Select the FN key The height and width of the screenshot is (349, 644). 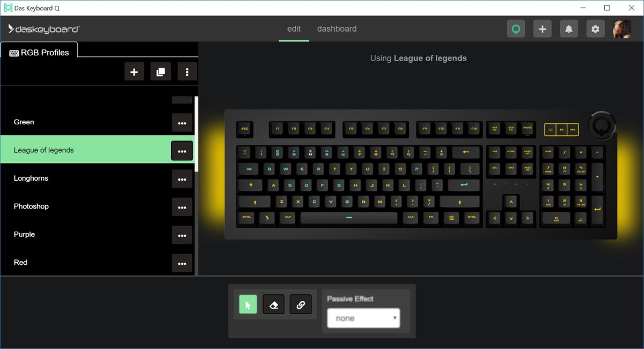[x=430, y=218]
